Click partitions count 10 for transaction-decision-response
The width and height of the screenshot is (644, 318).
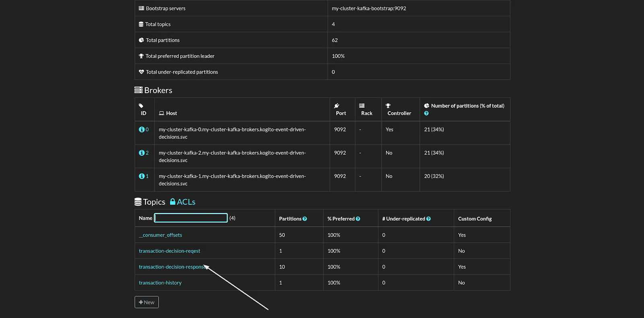(x=282, y=267)
